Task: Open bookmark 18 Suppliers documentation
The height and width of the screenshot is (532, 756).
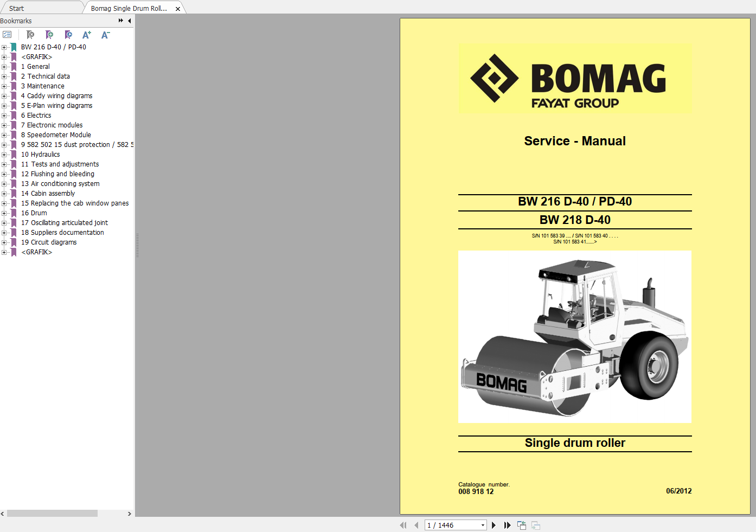Action: click(x=62, y=233)
